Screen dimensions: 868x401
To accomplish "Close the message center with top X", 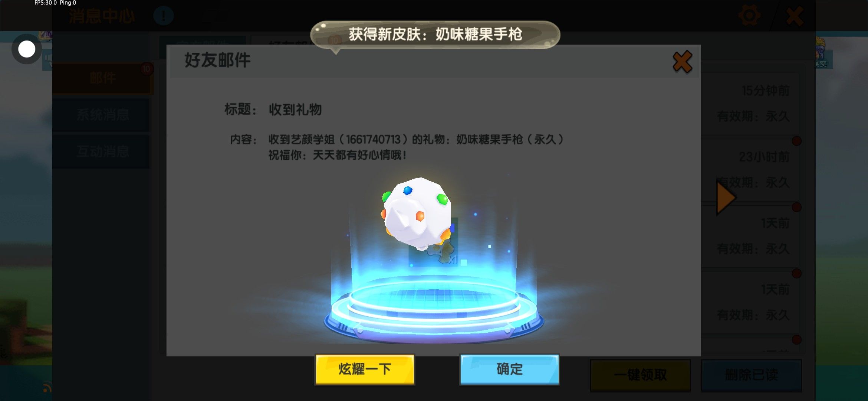I will tap(795, 16).
